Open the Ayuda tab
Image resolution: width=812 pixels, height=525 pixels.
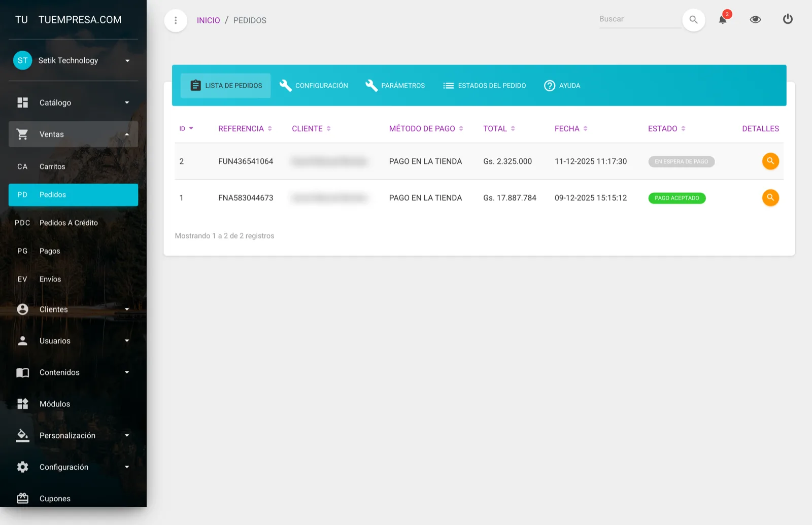(562, 86)
